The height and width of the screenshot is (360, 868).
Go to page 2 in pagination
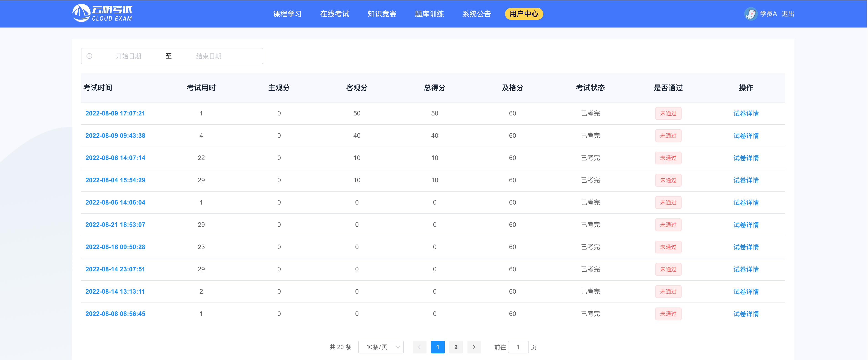pyautogui.click(x=456, y=347)
